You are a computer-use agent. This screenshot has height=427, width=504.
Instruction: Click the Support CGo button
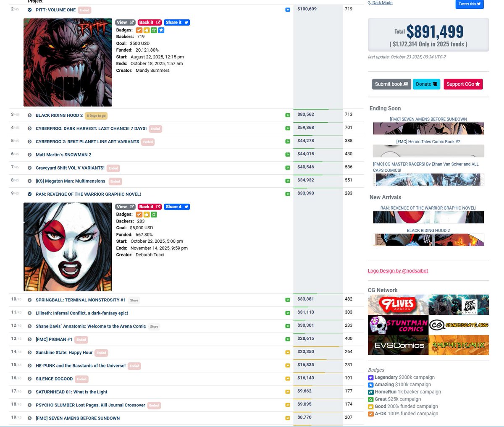point(463,84)
